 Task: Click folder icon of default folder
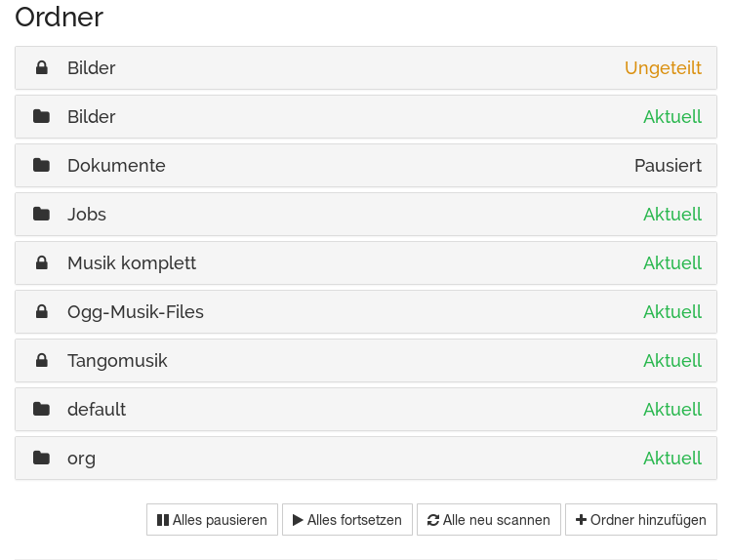click(x=42, y=409)
